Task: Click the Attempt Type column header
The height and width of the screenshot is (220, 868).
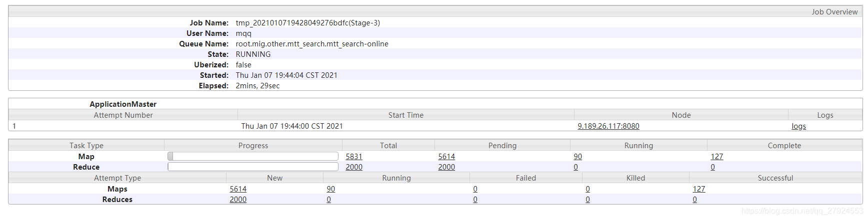Action: pos(117,178)
